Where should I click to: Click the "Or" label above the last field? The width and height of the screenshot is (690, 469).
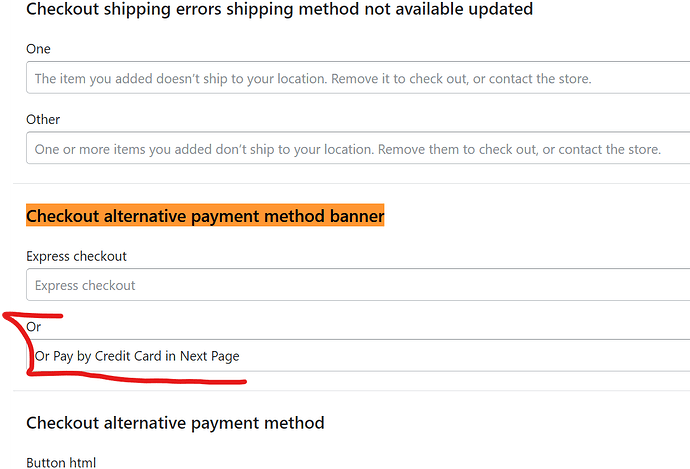click(33, 326)
